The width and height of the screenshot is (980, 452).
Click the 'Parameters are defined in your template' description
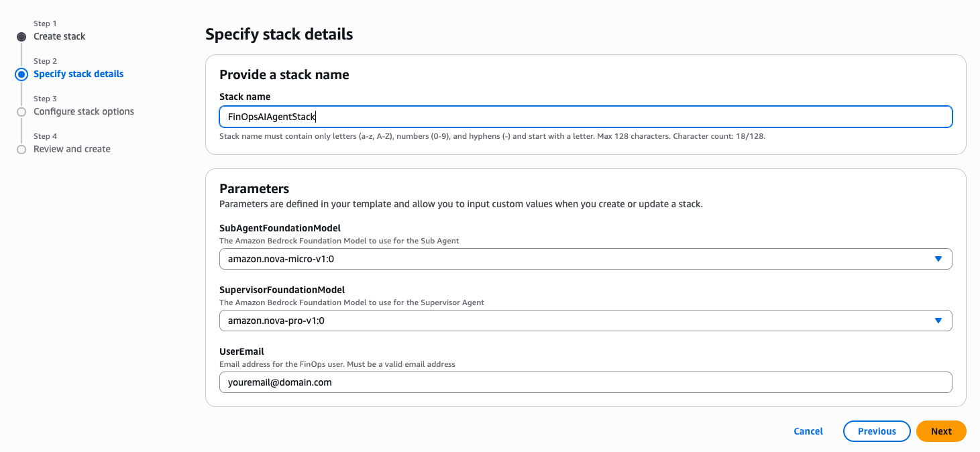461,204
